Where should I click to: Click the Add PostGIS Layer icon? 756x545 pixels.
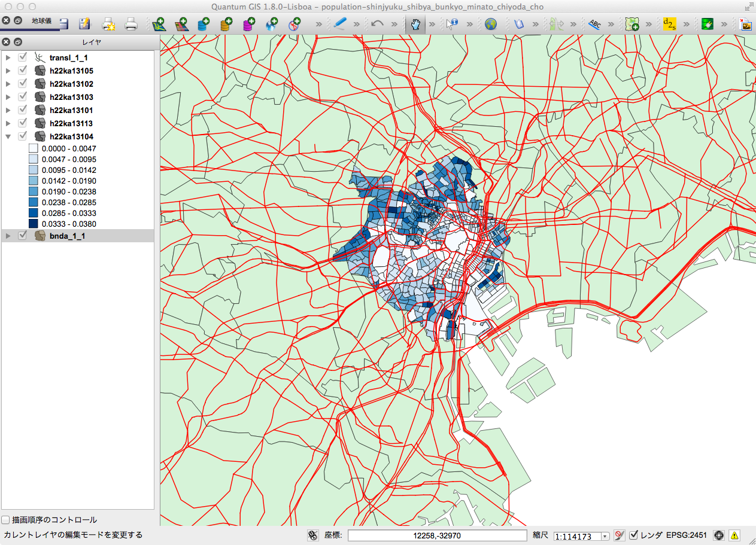pyautogui.click(x=204, y=25)
